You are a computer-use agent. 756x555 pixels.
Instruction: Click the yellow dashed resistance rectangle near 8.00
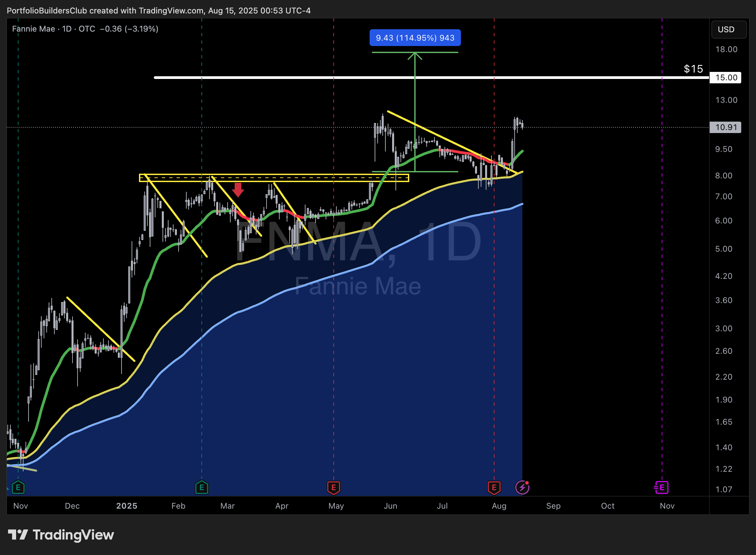tap(274, 178)
